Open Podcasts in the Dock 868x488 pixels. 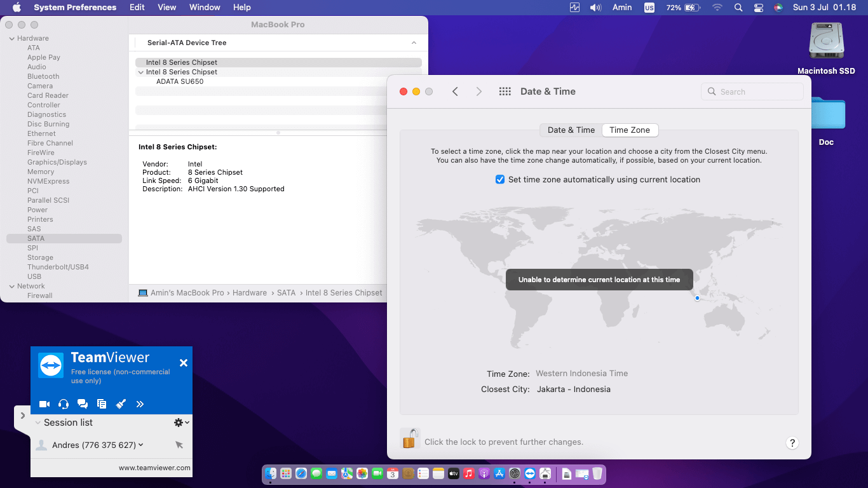(484, 473)
